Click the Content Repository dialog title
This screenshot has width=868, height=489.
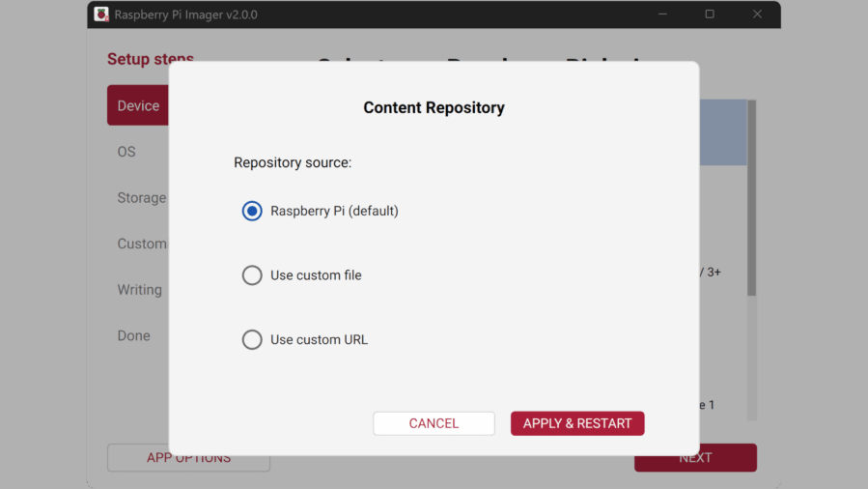434,107
